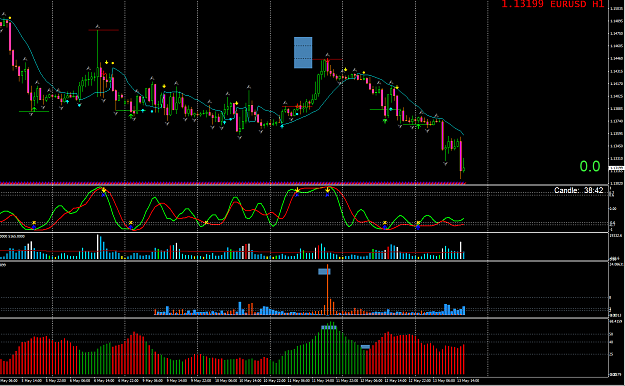Screen dimensions: 625x386
Task: Select the small blue rectangle above the orange volume spike
Action: click(324, 272)
